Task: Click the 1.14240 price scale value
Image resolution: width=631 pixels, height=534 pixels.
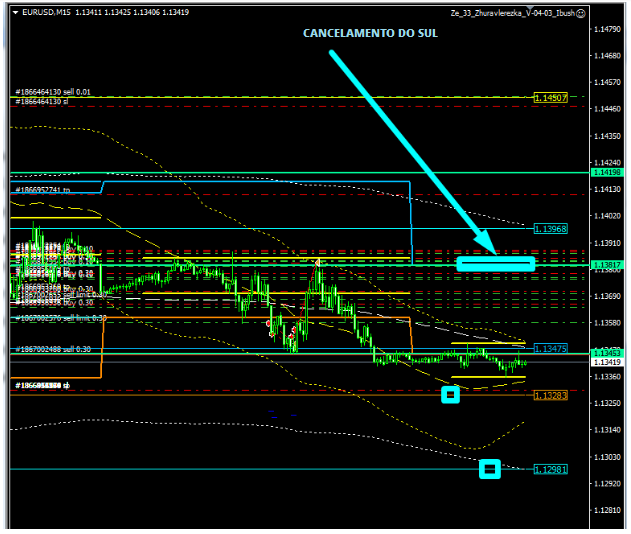Action: pyautogui.click(x=607, y=163)
